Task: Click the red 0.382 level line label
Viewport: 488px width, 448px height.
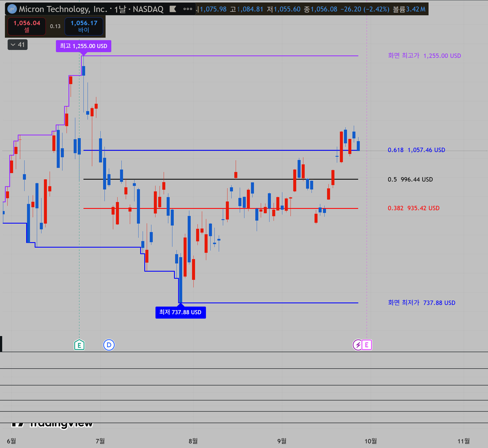Action: [414, 208]
